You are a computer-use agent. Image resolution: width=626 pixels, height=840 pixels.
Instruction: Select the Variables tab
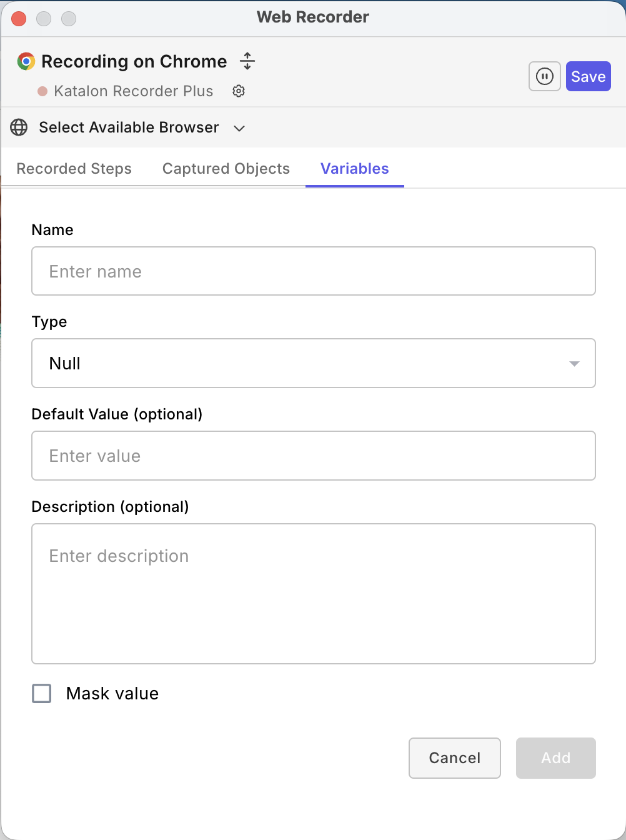click(354, 168)
